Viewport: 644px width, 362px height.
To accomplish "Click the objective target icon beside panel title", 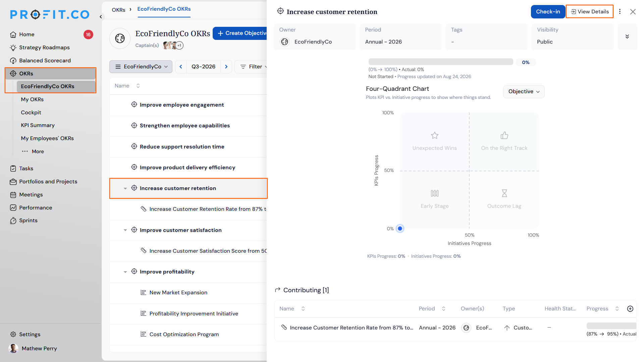I will pos(280,11).
